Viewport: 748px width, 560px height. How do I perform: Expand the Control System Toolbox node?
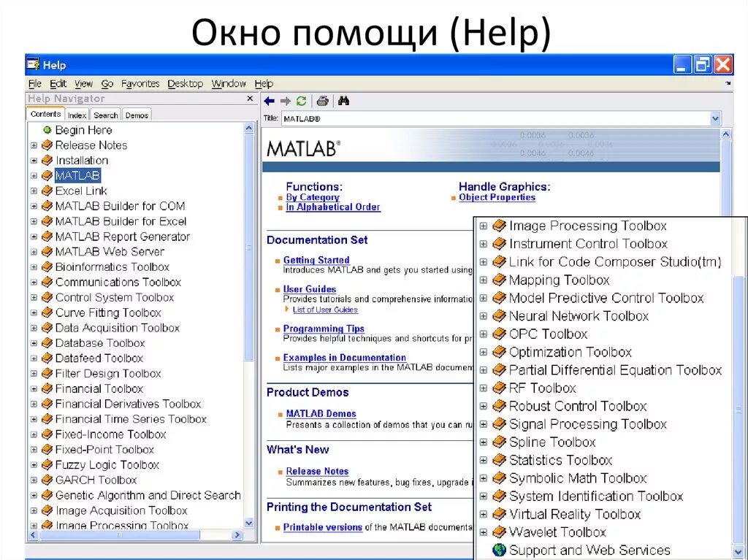click(34, 298)
